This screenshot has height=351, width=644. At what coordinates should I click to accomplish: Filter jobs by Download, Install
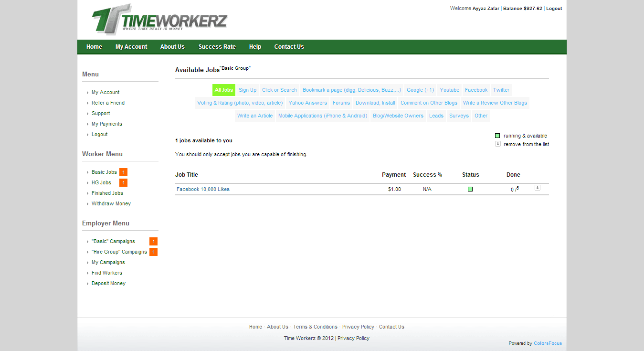click(x=375, y=103)
